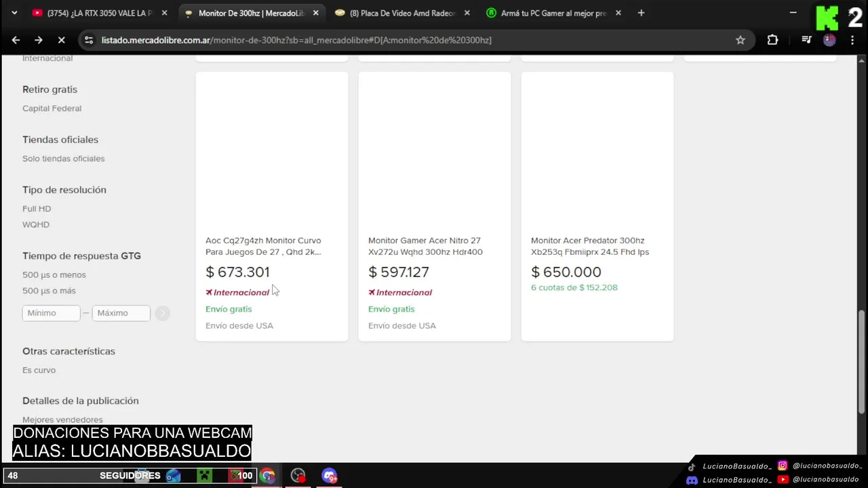Image resolution: width=868 pixels, height=488 pixels.
Task: Open the media controls music icon
Action: click(x=806, y=40)
